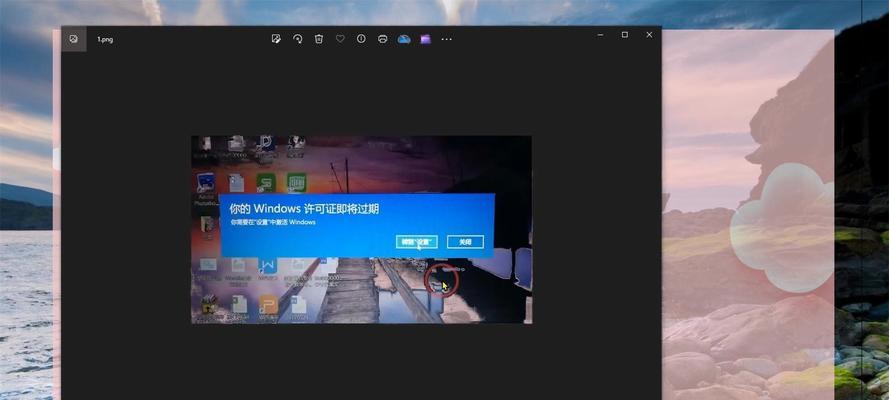Open the Photos gallery home icon
The height and width of the screenshot is (400, 889).
coord(73,39)
